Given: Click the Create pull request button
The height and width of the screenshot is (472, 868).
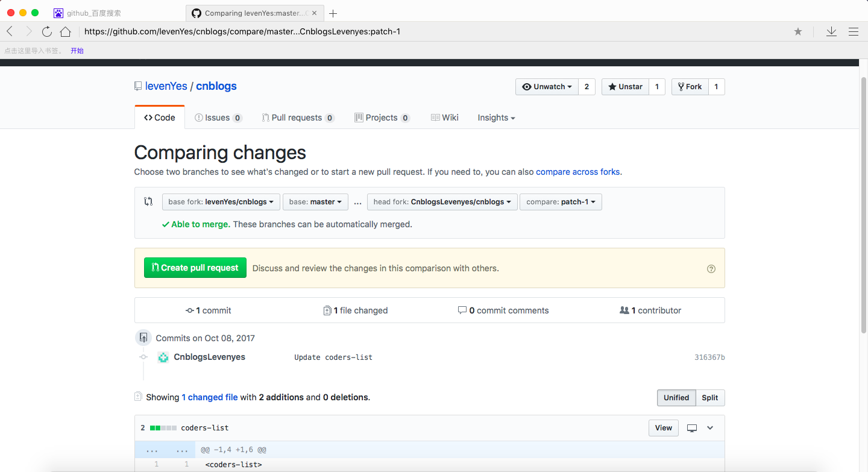Looking at the screenshot, I should 195,268.
